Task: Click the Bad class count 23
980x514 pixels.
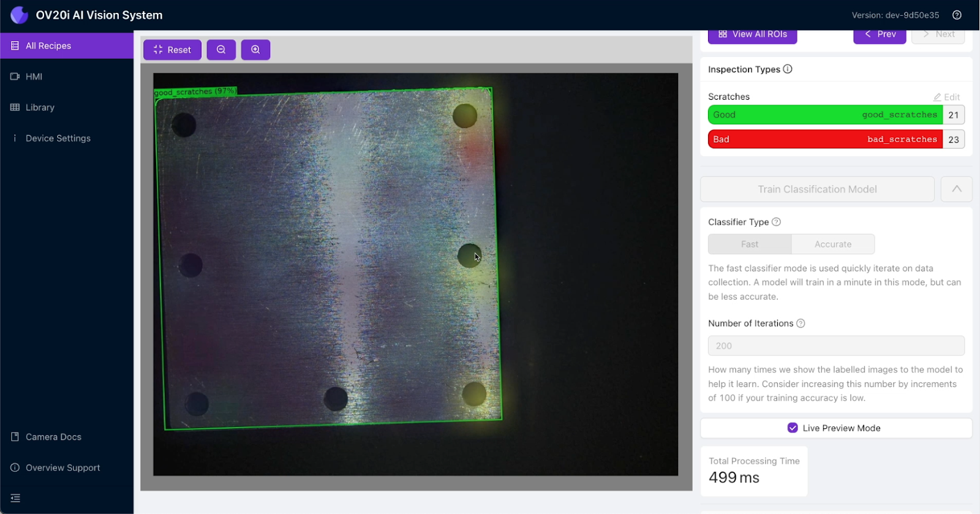Action: (x=954, y=139)
